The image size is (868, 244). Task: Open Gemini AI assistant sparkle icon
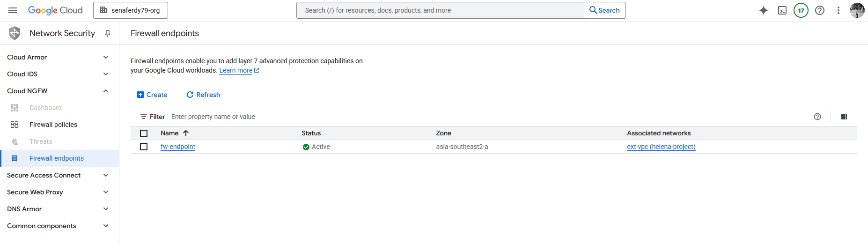763,10
